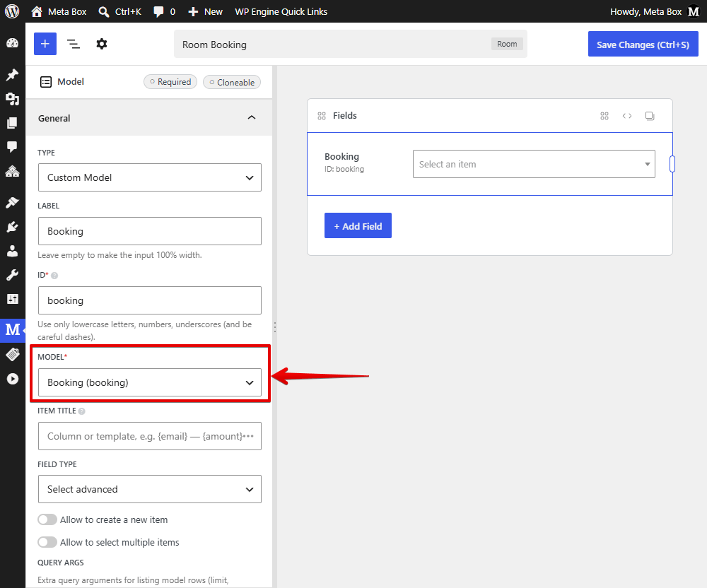This screenshot has width=707, height=588.
Task: Open the Appearance brush icon
Action: [x=12, y=203]
